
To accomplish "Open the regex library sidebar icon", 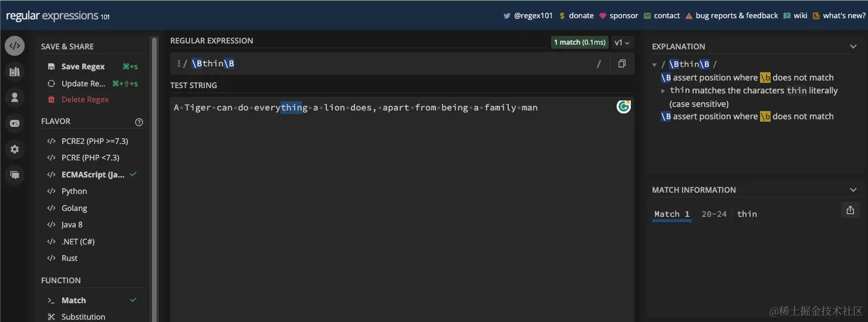I will click(15, 72).
